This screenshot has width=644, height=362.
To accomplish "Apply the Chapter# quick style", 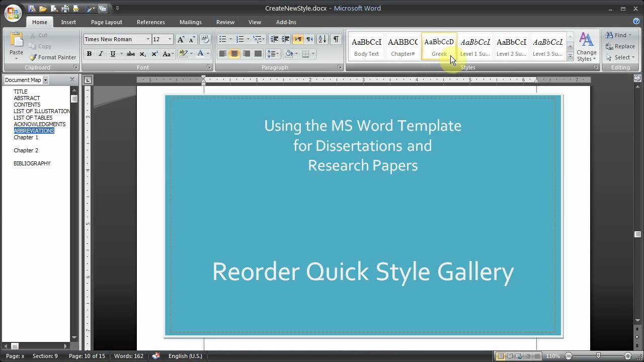I will pyautogui.click(x=403, y=47).
